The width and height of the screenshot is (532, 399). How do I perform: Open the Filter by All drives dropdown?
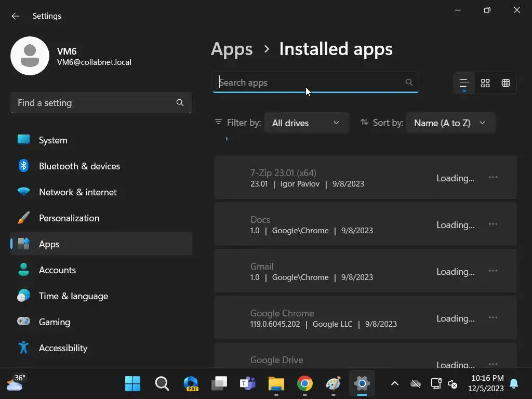pyautogui.click(x=307, y=123)
